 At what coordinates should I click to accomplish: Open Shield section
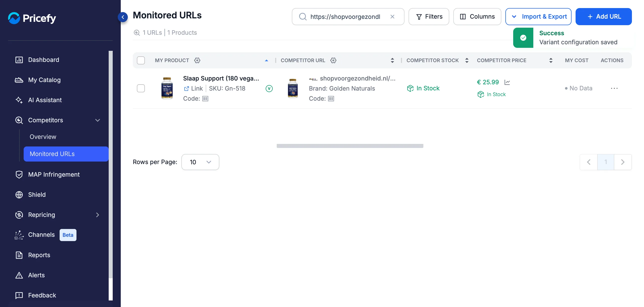(37, 195)
